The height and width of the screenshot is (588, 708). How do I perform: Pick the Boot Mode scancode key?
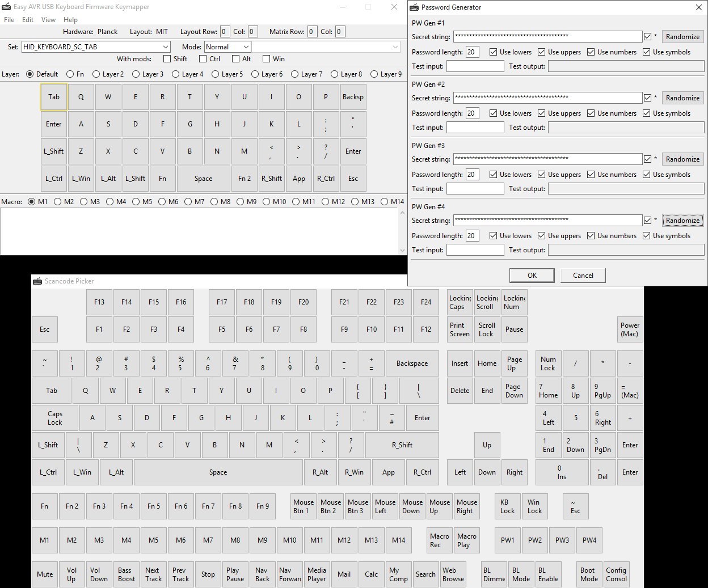tap(589, 574)
